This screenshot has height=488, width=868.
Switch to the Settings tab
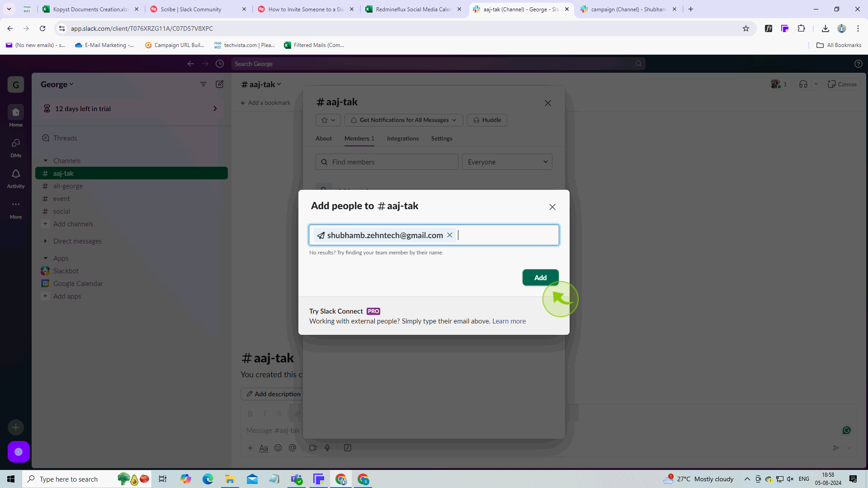[441, 139]
